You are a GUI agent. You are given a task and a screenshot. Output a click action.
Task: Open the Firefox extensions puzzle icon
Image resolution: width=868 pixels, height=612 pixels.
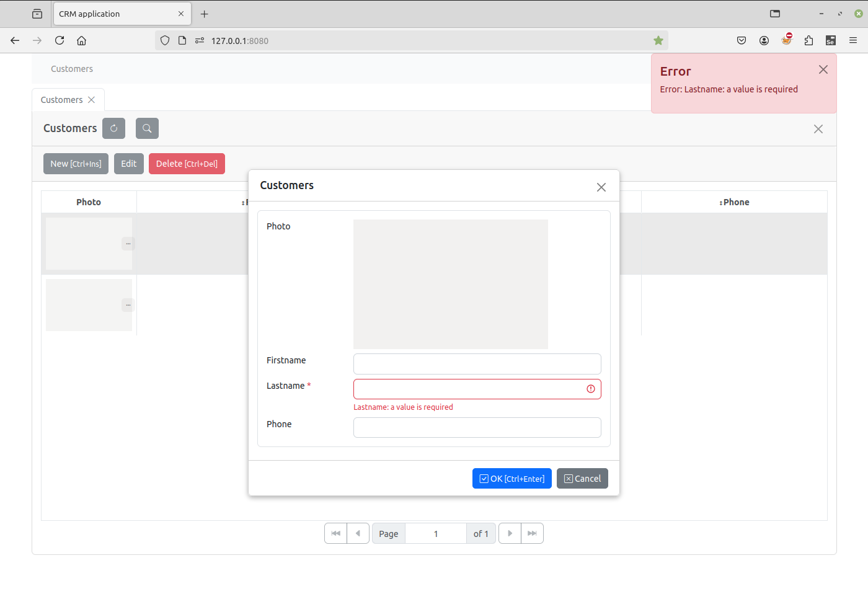[808, 41]
